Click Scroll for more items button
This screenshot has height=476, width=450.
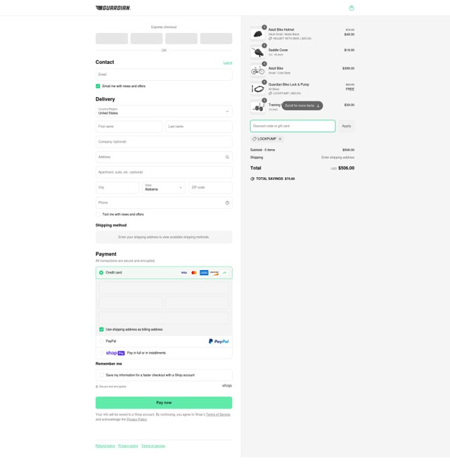(302, 105)
